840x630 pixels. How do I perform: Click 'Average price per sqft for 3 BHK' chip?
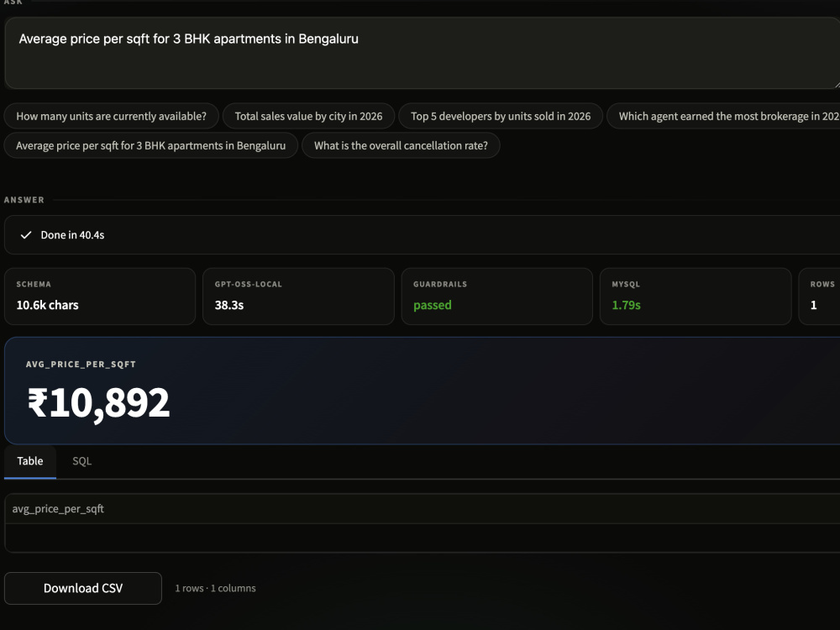tap(150, 145)
